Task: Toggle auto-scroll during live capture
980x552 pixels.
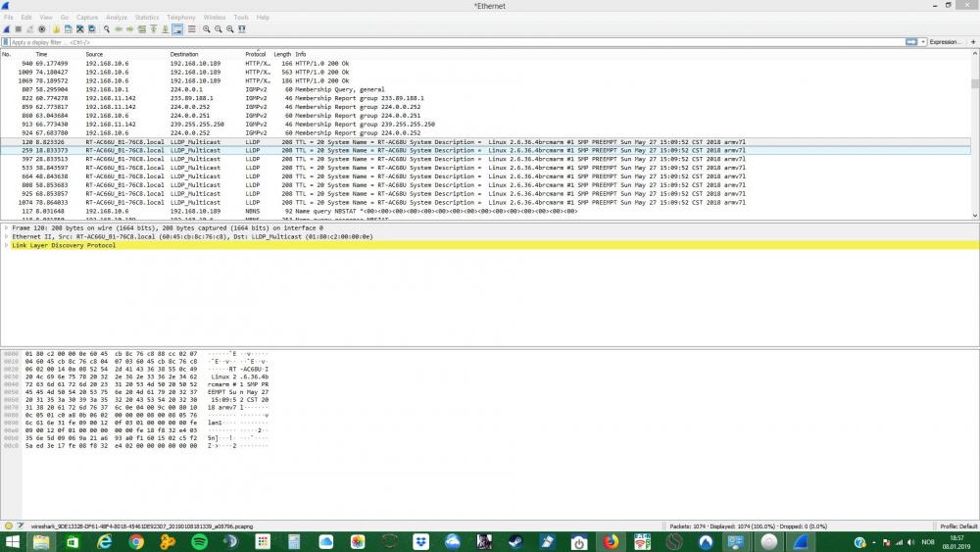Action: [x=177, y=29]
